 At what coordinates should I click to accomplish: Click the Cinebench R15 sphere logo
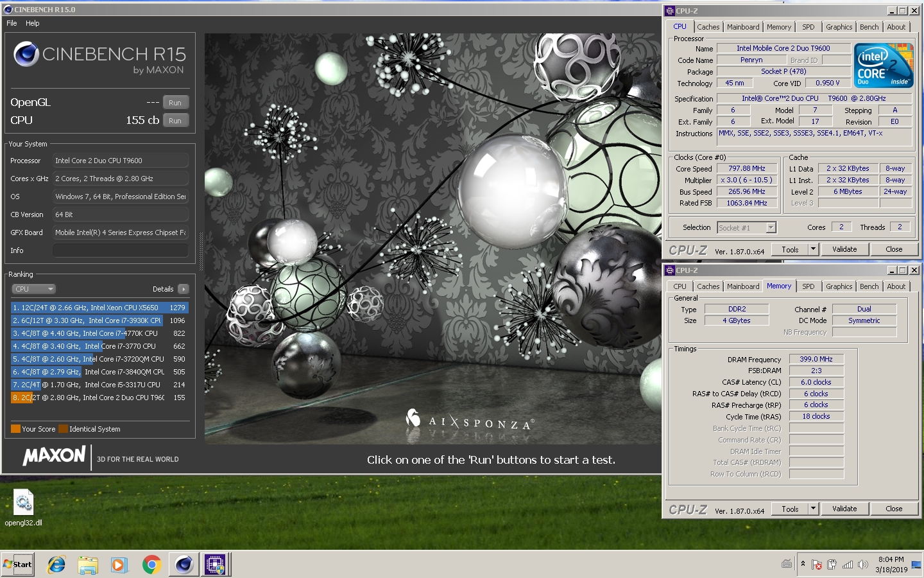click(26, 54)
